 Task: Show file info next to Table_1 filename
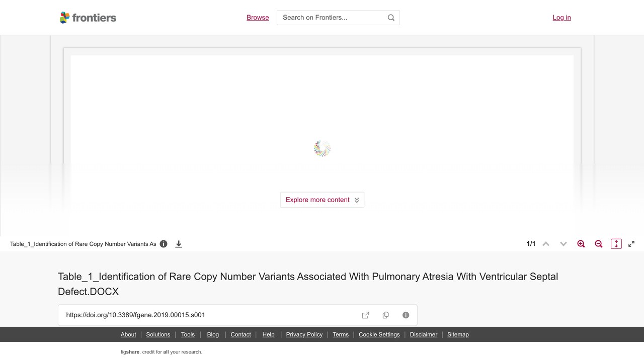pos(164,244)
